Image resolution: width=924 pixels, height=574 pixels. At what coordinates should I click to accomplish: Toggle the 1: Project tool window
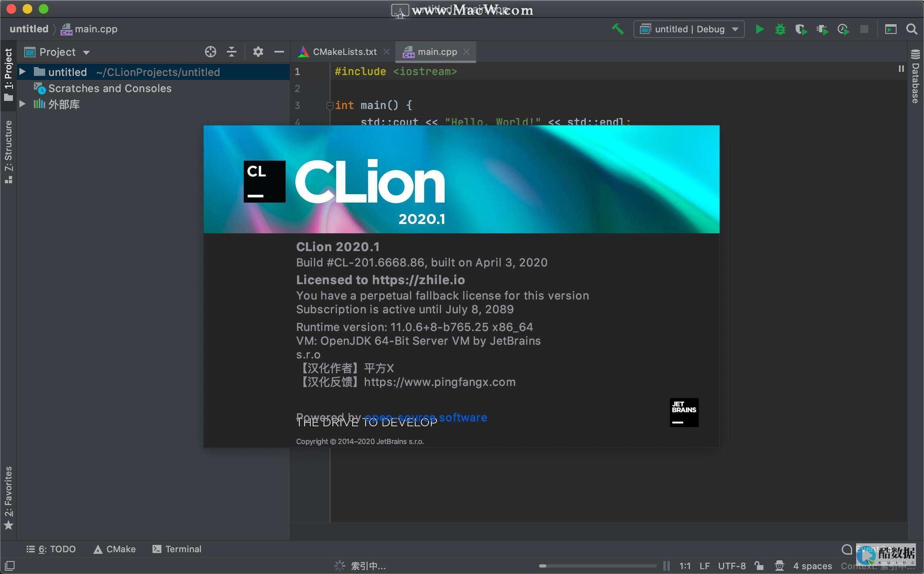(x=8, y=75)
